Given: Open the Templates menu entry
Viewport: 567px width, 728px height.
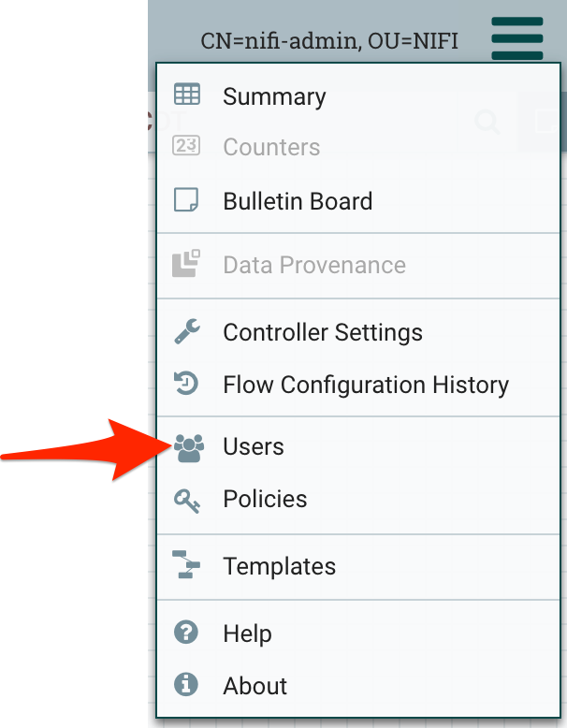Looking at the screenshot, I should tap(279, 566).
